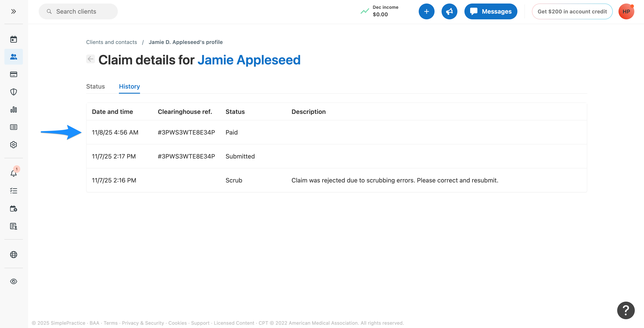This screenshot has width=644, height=328.
Task: Select the History tab
Action: coord(129,86)
